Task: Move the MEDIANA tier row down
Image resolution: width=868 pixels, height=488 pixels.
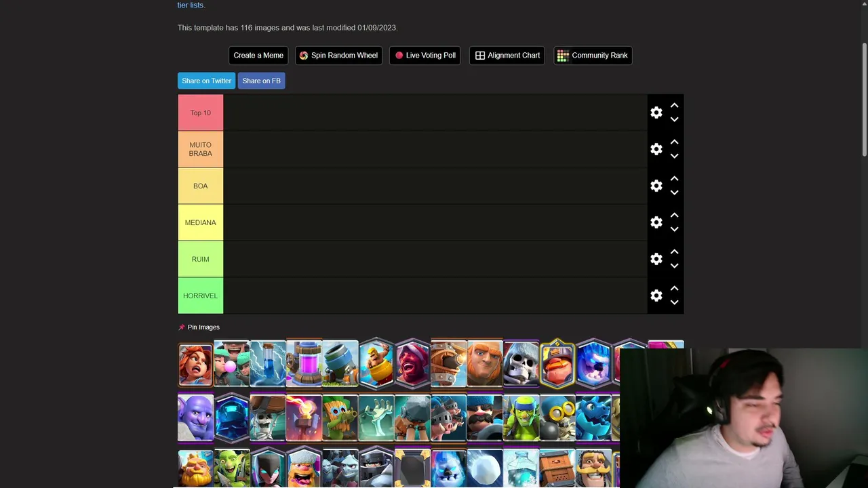Action: pyautogui.click(x=674, y=229)
